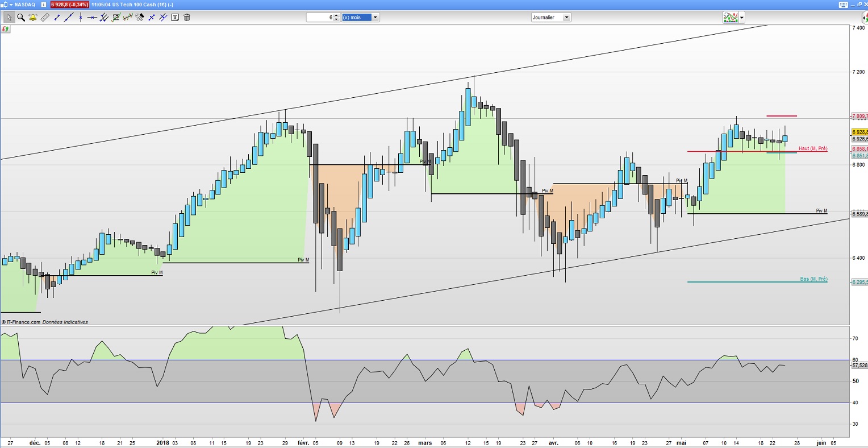Open the IT-Finance.com link
The height and width of the screenshot is (448, 868).
(23, 322)
